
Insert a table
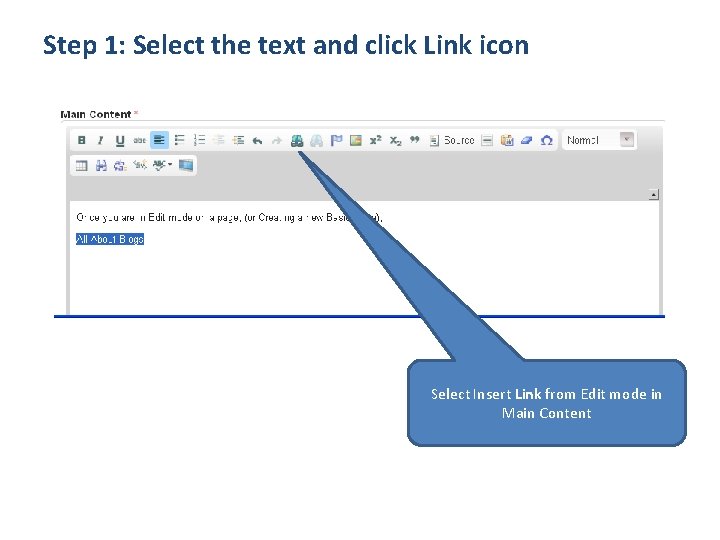(x=81, y=165)
